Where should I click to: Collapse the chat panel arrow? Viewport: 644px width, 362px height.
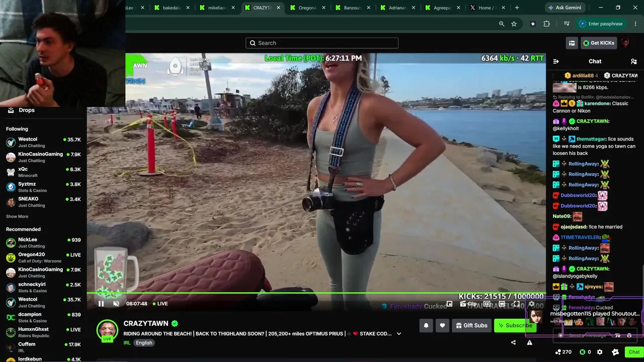point(556,61)
